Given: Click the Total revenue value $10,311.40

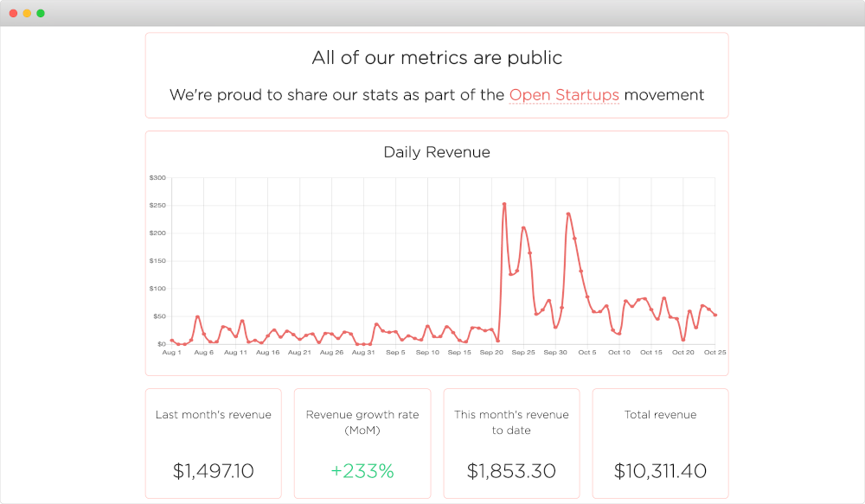Looking at the screenshot, I should [x=660, y=471].
